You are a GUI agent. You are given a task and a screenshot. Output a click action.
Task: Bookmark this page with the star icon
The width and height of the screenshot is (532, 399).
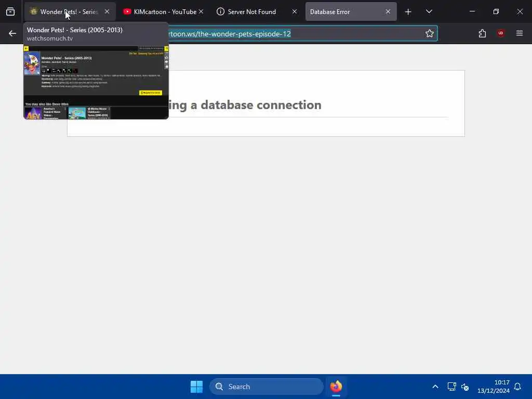tap(430, 33)
